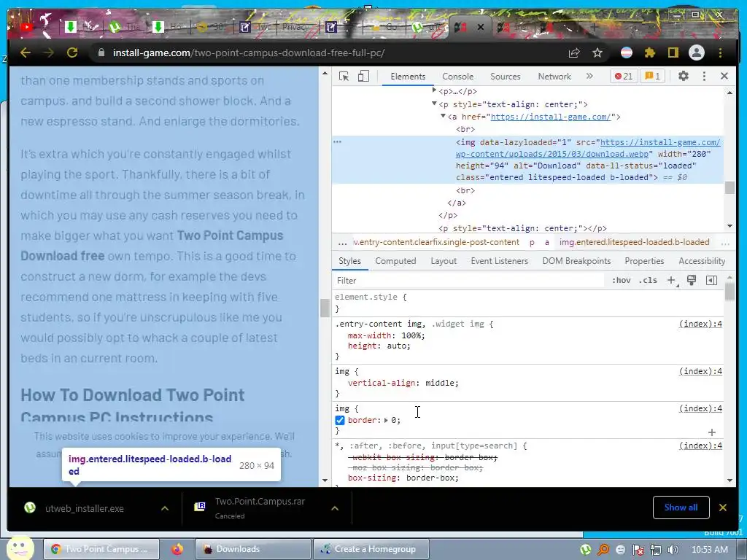Toggle the computed styles sidebar icon

[711, 281]
